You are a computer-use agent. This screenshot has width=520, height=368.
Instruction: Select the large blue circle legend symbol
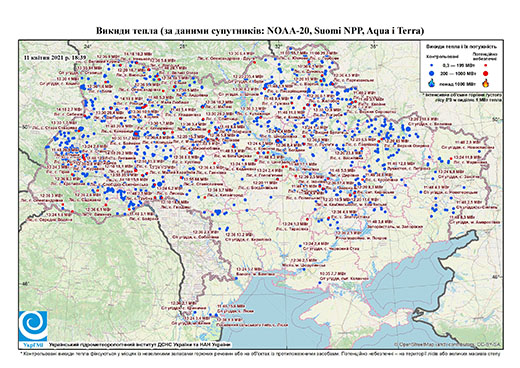pyautogui.click(x=432, y=73)
